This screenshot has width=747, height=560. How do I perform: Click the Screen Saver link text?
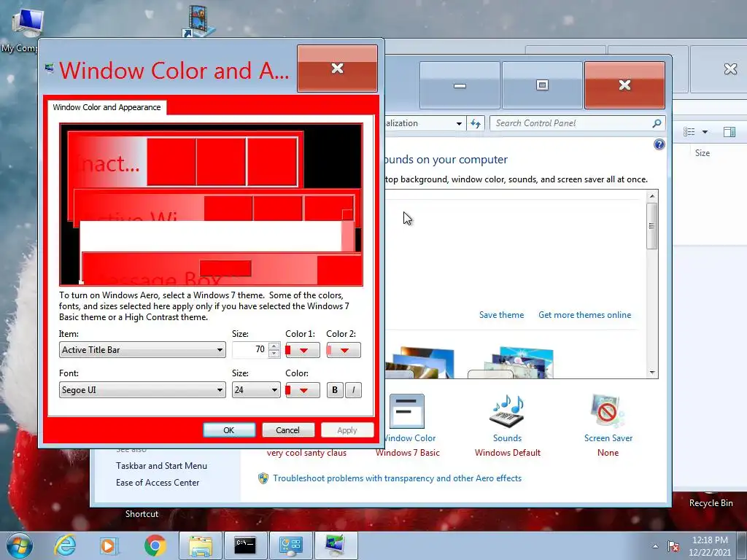(608, 438)
